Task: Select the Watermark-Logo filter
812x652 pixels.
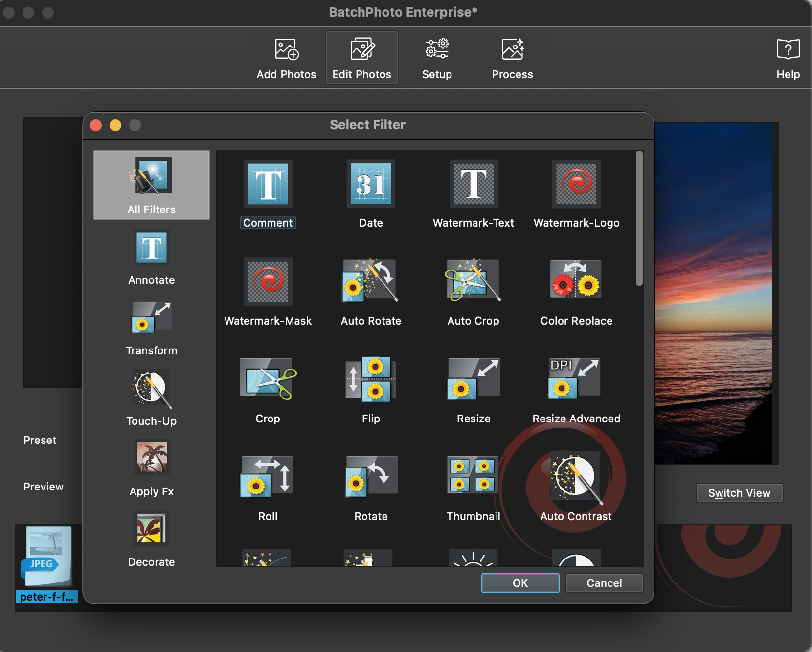Action: pyautogui.click(x=576, y=185)
